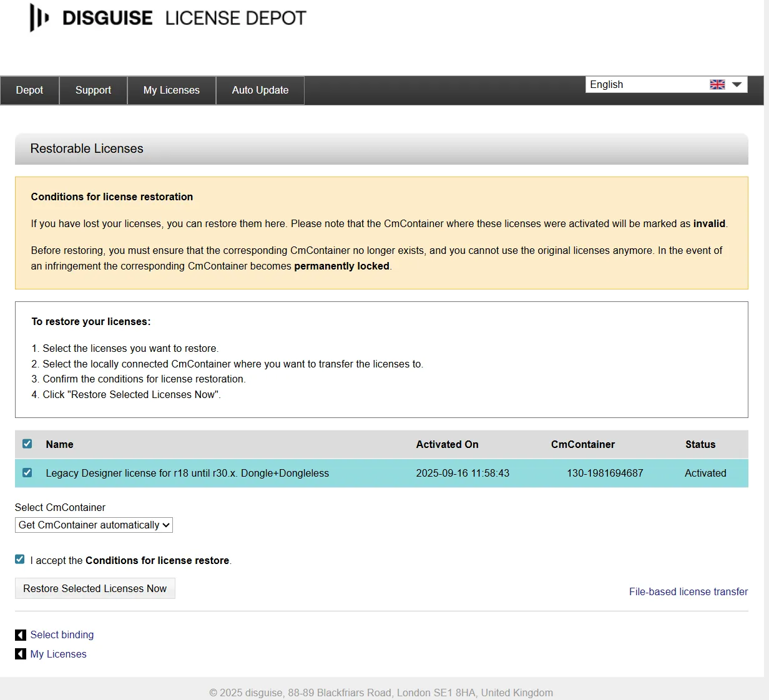The height and width of the screenshot is (700, 769).
Task: Follow the Select binding link
Action: coord(62,634)
